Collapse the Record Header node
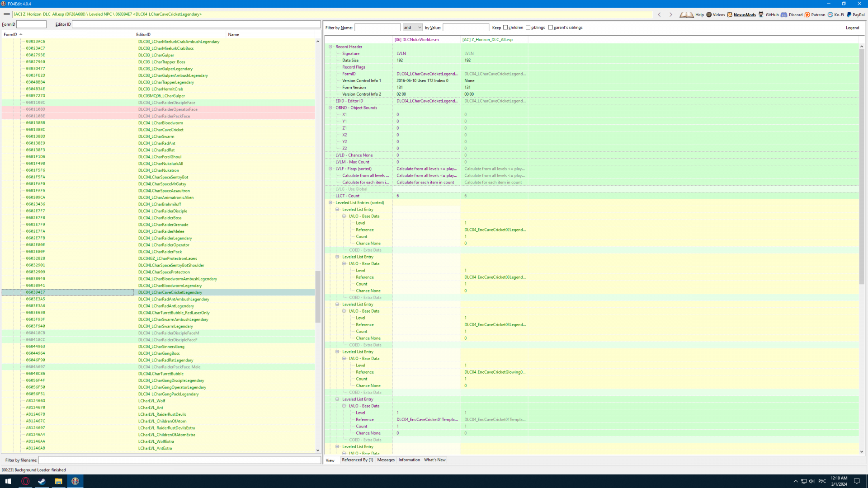Screen dimensions: 868x488 pyautogui.click(x=330, y=47)
